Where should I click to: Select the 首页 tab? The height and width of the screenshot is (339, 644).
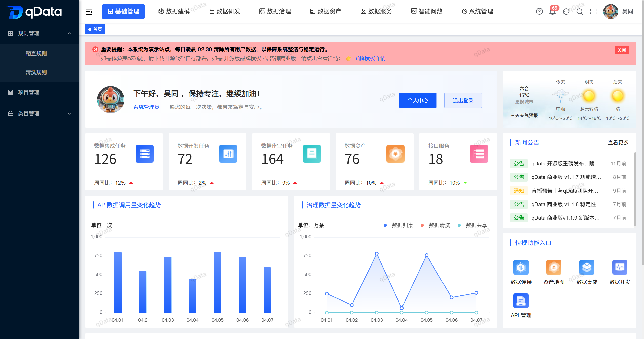pos(95,29)
